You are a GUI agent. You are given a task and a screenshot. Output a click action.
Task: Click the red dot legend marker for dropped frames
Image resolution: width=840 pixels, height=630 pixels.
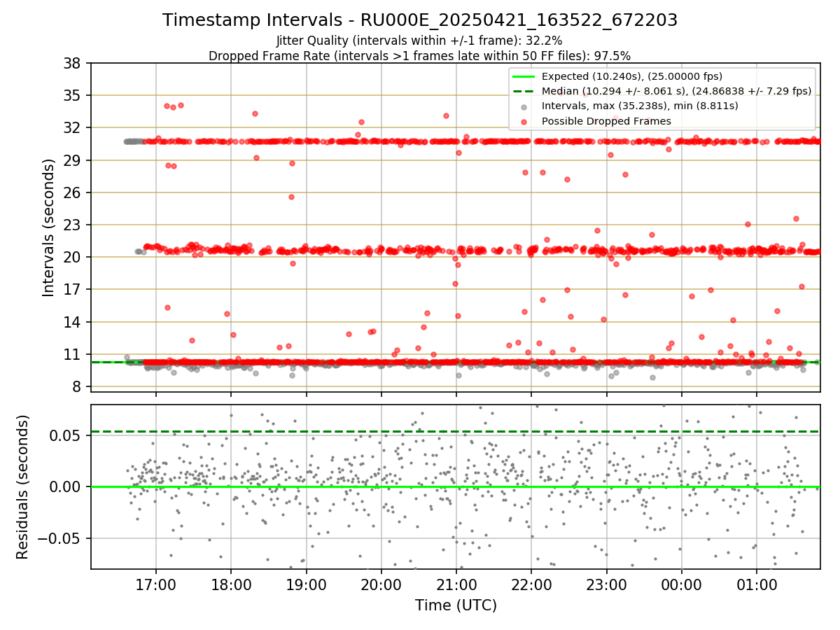524,121
